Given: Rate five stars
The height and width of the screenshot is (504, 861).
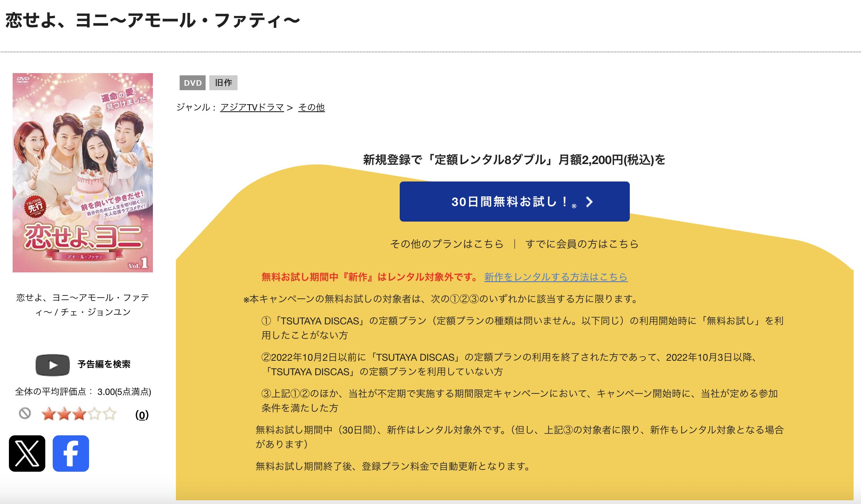Looking at the screenshot, I should point(109,414).
